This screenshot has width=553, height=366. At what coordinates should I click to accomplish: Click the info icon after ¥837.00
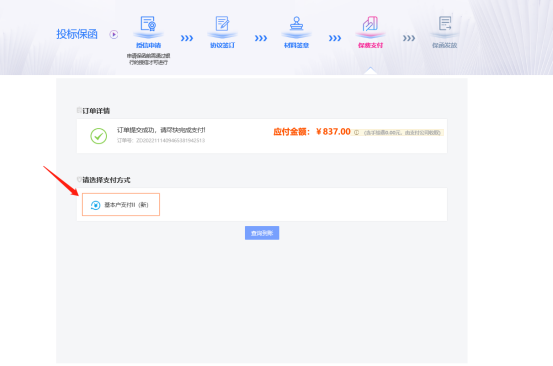(357, 133)
